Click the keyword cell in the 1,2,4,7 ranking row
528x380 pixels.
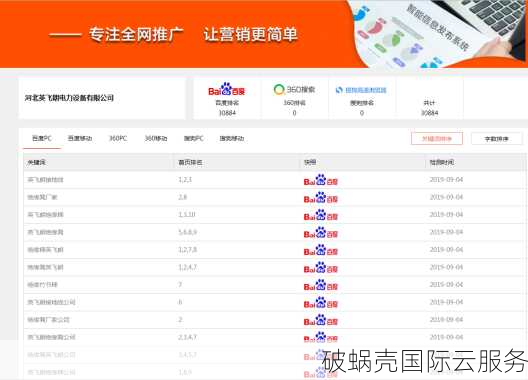[45, 267]
